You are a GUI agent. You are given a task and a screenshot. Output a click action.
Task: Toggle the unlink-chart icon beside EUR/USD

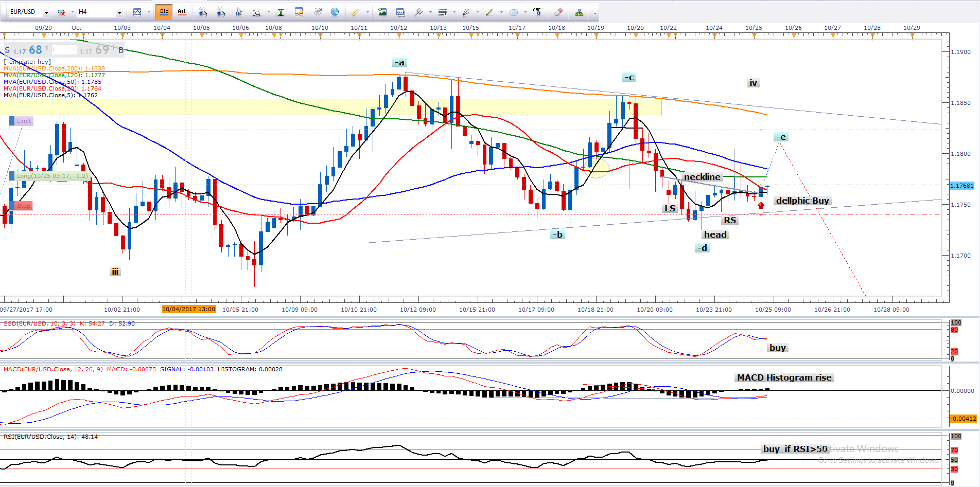pos(61,12)
